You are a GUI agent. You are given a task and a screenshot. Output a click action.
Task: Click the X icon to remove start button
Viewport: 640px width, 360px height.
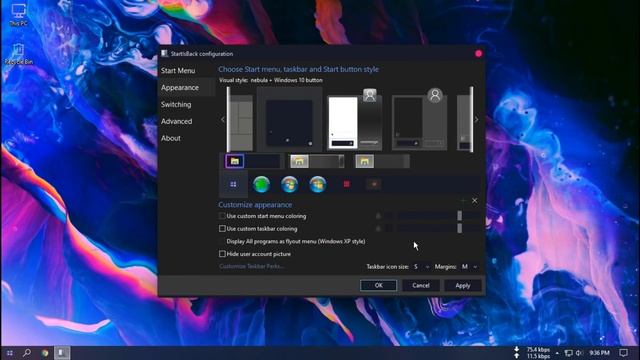(x=475, y=200)
